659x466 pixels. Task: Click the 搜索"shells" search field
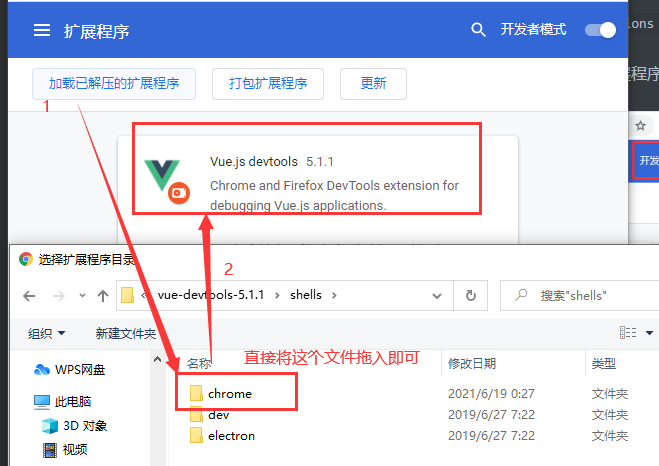pyautogui.click(x=580, y=295)
